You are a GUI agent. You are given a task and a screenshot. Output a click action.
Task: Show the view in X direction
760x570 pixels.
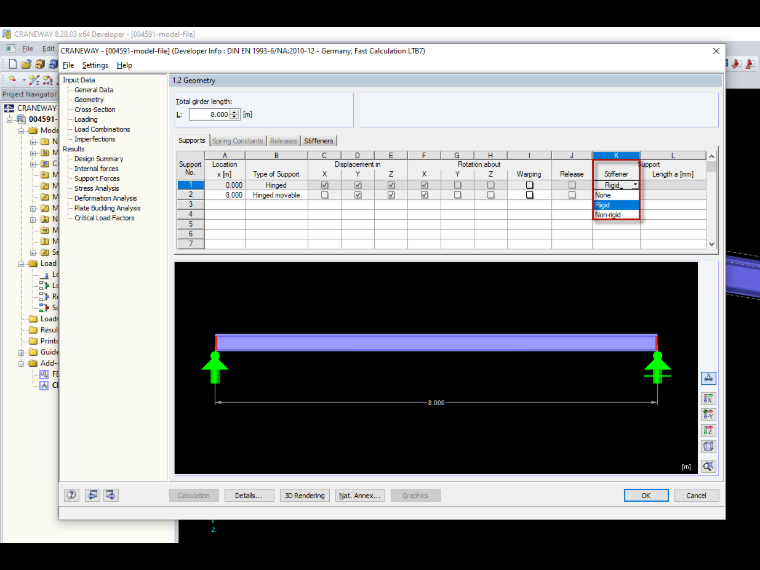(x=708, y=399)
